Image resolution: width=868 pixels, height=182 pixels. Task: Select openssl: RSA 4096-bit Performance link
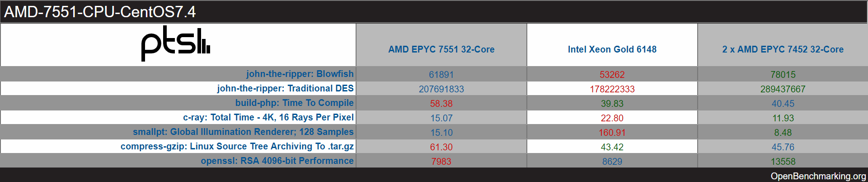pyautogui.click(x=277, y=161)
